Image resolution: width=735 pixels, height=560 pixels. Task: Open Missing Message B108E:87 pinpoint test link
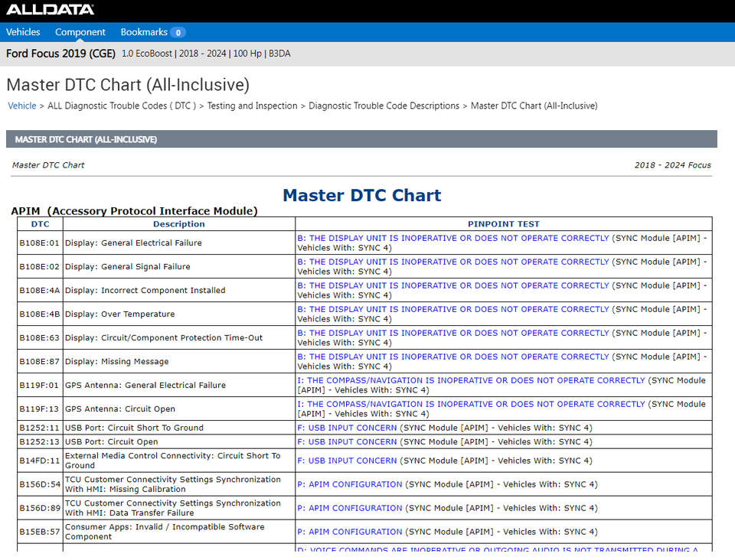tap(452, 357)
